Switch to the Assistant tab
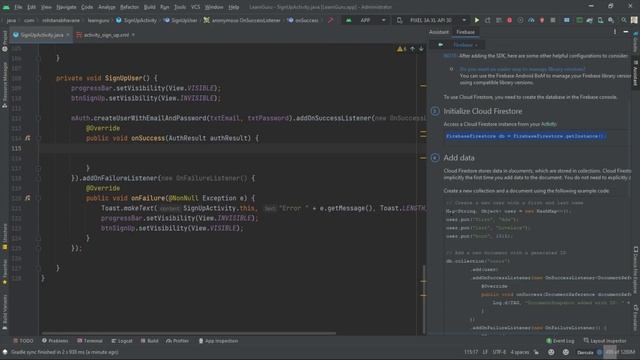640x360 pixels. click(x=439, y=32)
